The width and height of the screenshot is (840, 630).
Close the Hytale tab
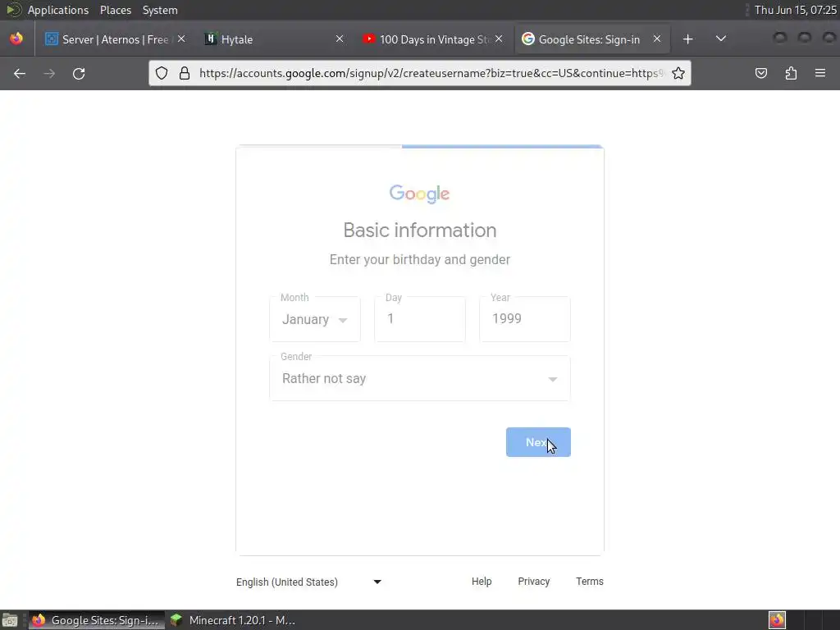pos(340,39)
